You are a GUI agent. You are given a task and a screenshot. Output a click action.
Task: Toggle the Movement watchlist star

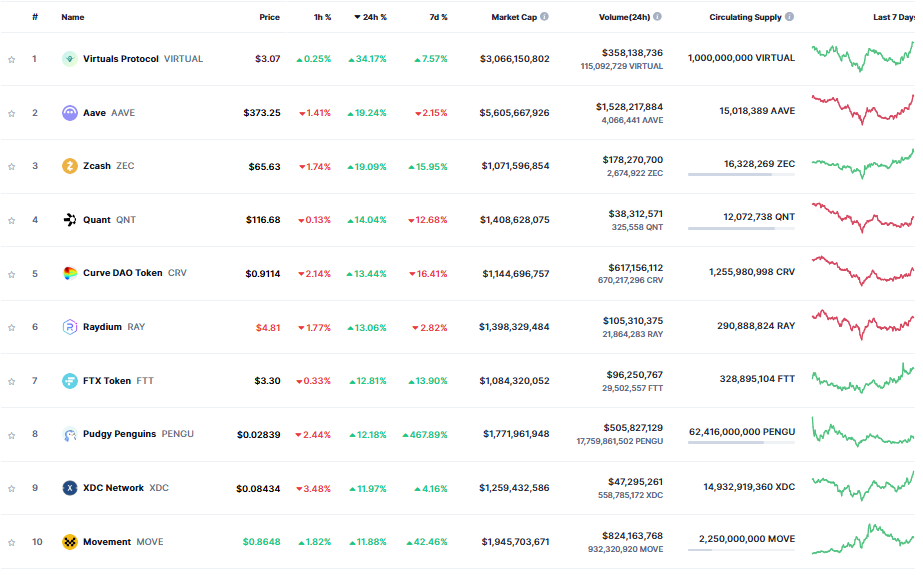(11, 543)
